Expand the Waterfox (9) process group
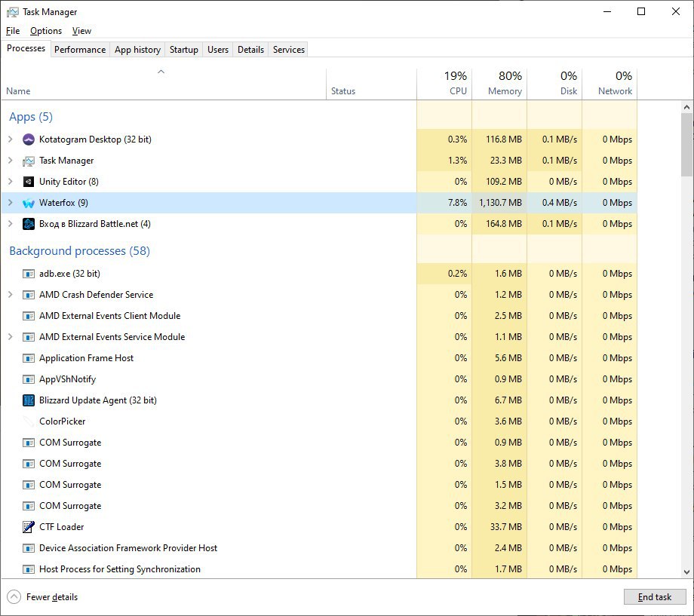 tap(10, 203)
